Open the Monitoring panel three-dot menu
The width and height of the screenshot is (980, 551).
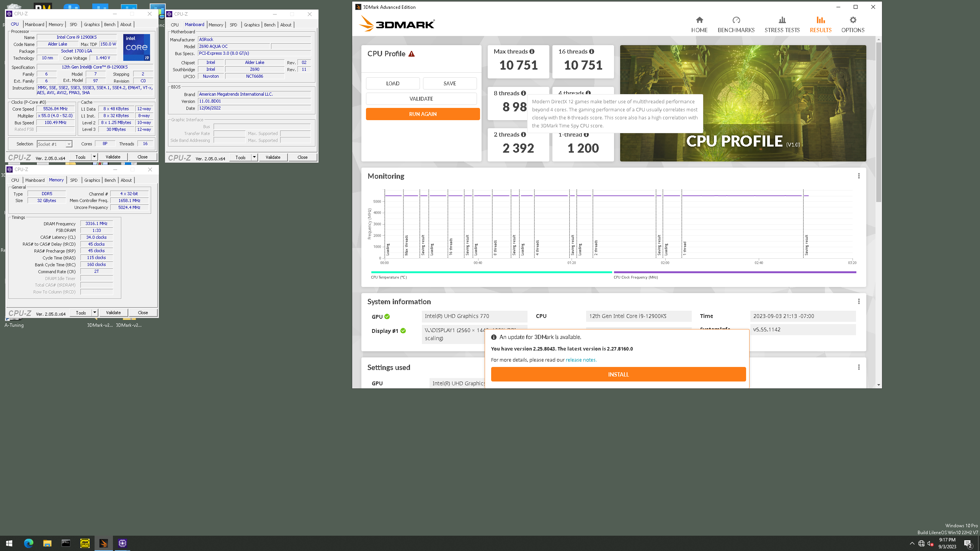pos(859,176)
